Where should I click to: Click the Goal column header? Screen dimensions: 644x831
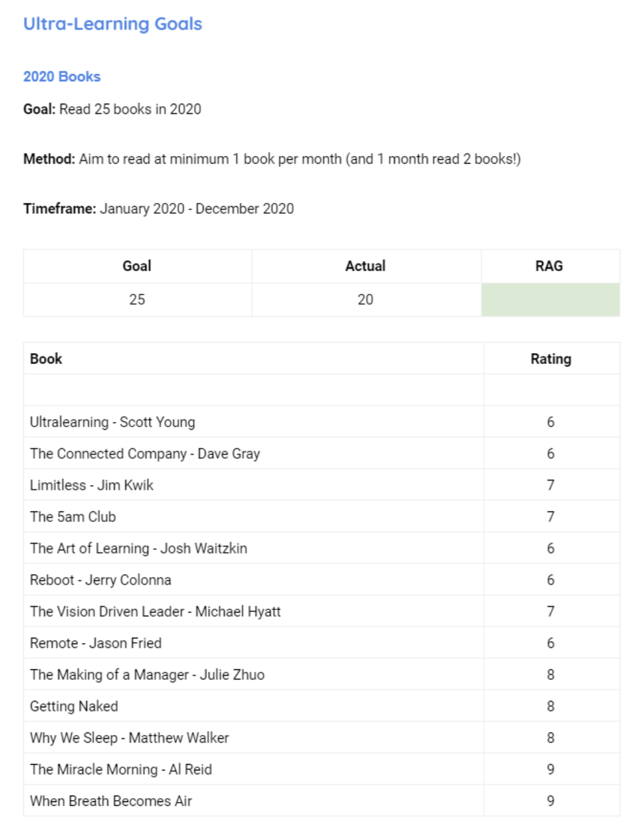click(x=137, y=266)
